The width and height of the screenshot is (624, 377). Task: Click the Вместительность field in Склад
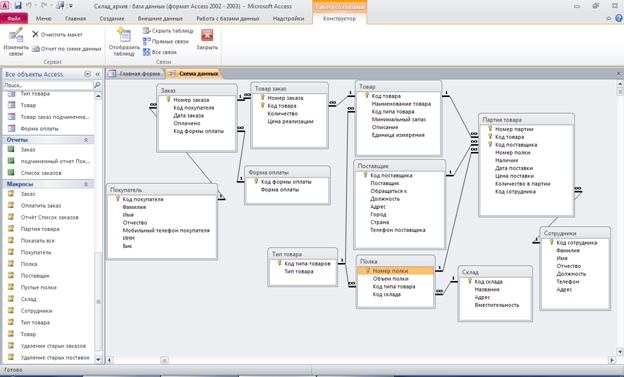click(x=497, y=305)
